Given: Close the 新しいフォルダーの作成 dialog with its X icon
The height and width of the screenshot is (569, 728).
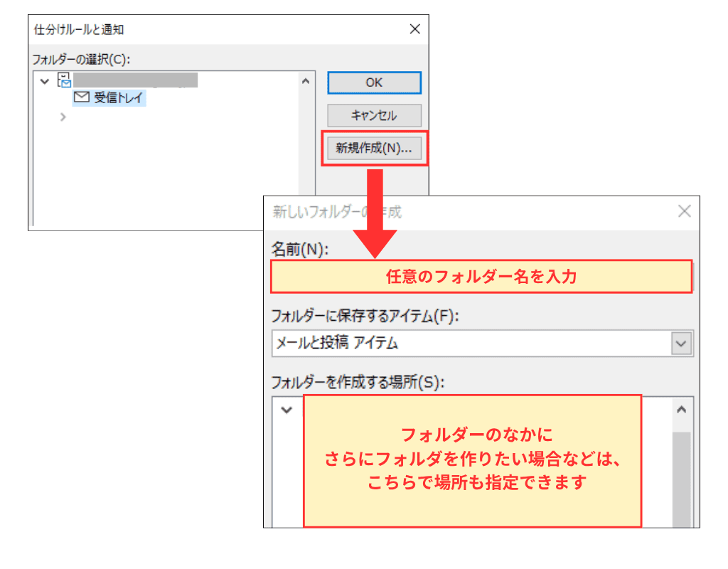Looking at the screenshot, I should 684,211.
